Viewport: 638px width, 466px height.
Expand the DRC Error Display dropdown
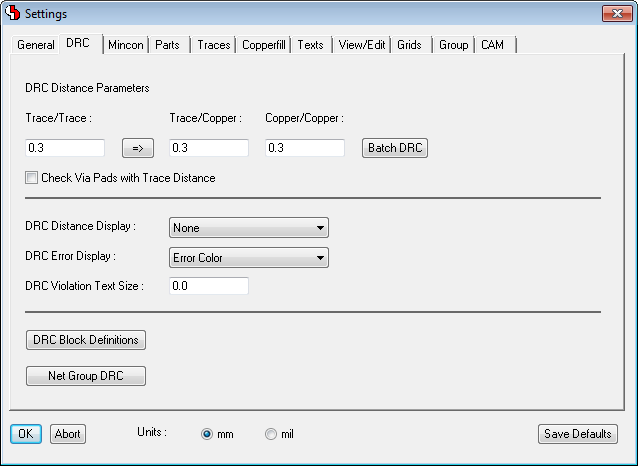click(248, 258)
